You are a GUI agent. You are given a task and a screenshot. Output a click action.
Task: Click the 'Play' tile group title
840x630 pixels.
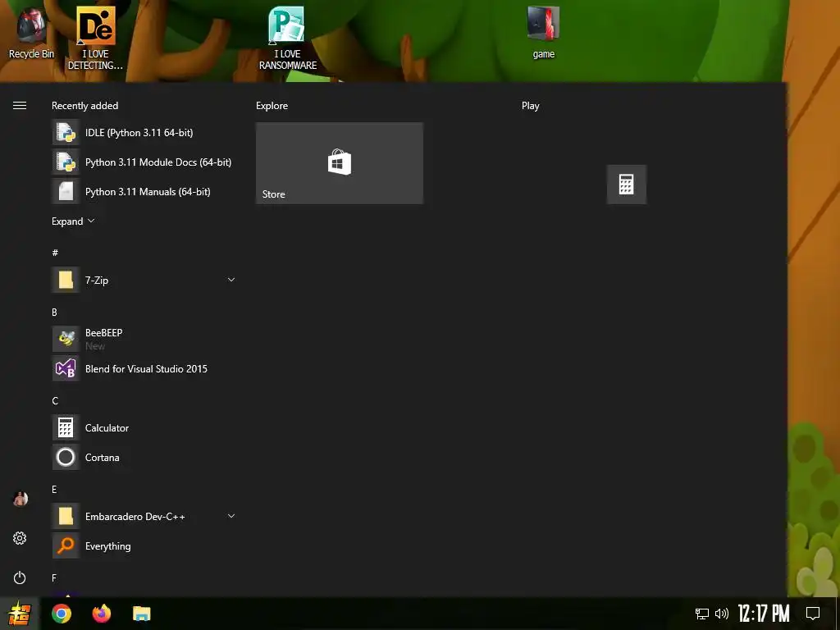(531, 106)
